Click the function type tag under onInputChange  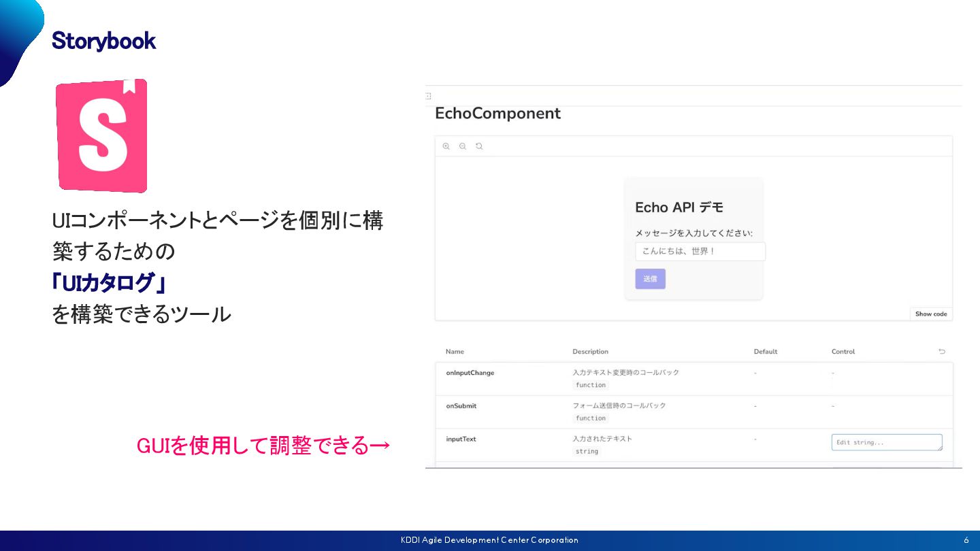[x=591, y=385]
